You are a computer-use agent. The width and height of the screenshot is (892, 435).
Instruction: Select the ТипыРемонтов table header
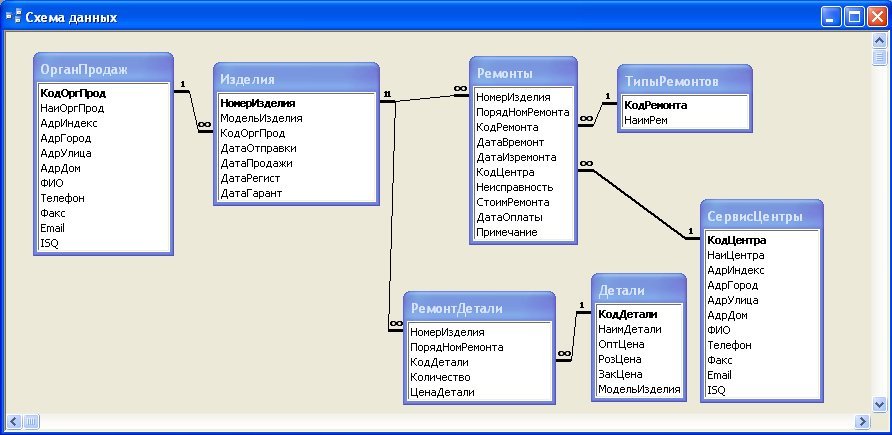pos(683,80)
